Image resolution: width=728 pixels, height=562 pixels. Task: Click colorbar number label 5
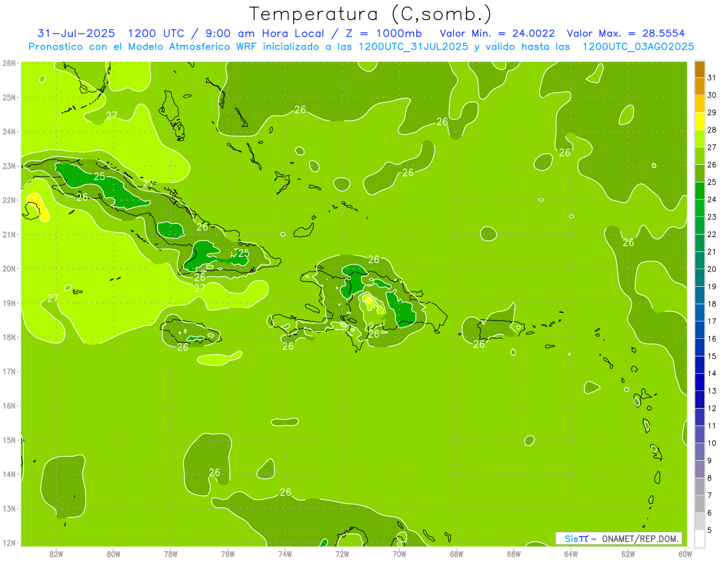click(x=710, y=530)
